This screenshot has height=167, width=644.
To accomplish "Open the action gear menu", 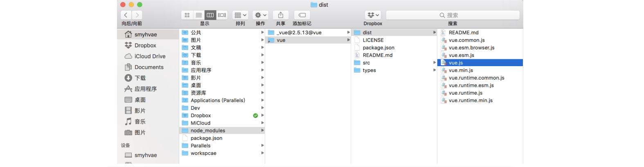I will click(260, 15).
